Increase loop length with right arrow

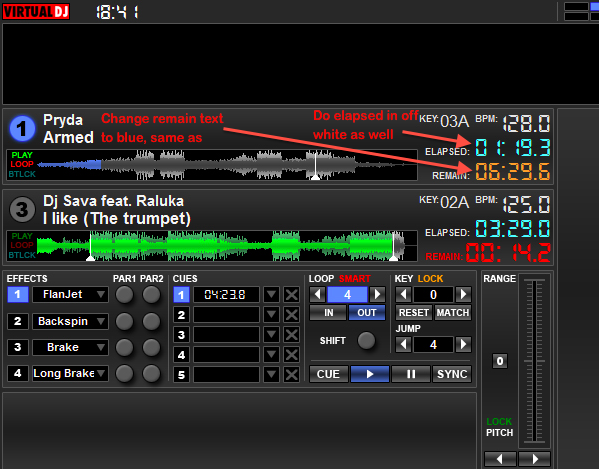click(x=377, y=294)
